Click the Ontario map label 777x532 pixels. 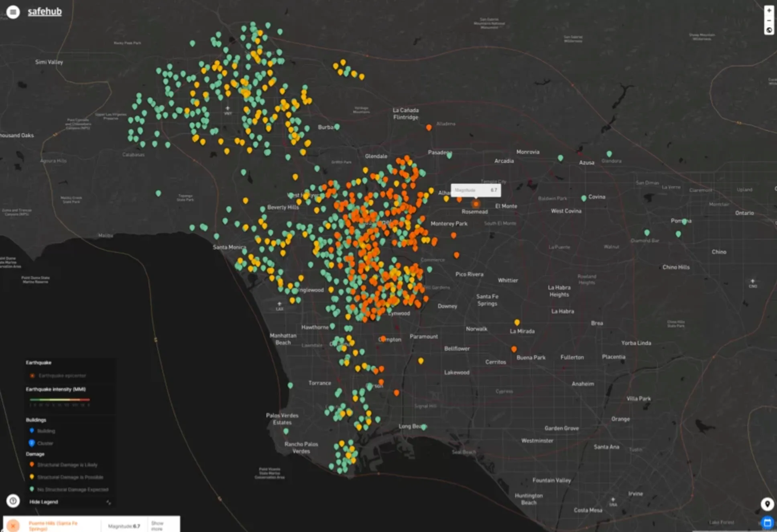coord(744,213)
